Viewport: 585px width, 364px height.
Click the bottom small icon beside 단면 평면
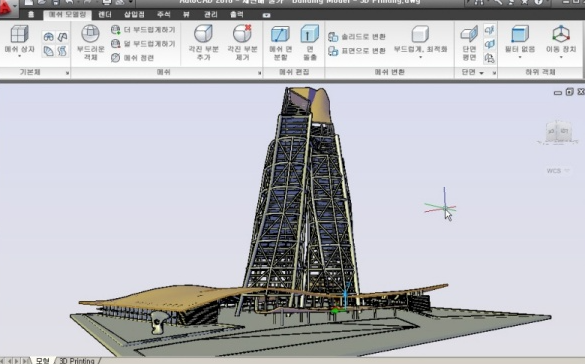coord(489,58)
